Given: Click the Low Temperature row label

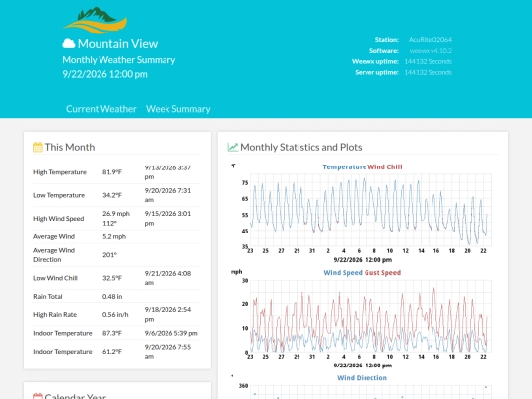Looking at the screenshot, I should pos(59,195).
